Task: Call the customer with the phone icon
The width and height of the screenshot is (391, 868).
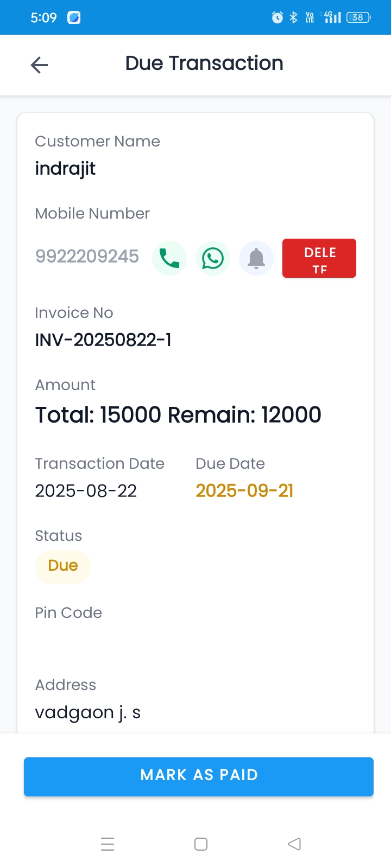Action: coord(169,258)
